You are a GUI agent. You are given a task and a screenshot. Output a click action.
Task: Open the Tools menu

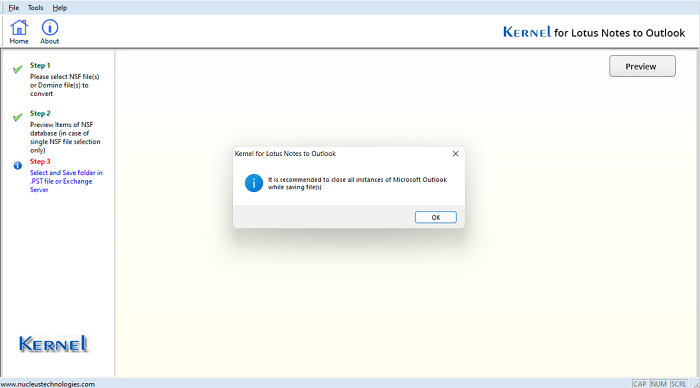coord(35,8)
